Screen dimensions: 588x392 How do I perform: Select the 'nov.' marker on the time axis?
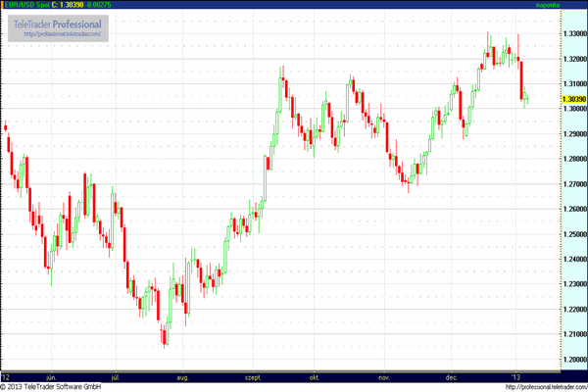[384, 375]
